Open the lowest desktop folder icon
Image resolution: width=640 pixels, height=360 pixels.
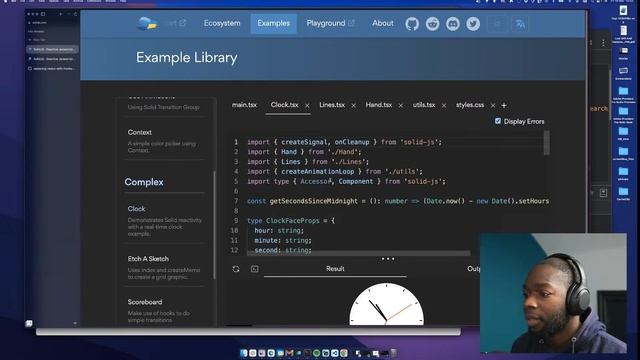tap(623, 193)
